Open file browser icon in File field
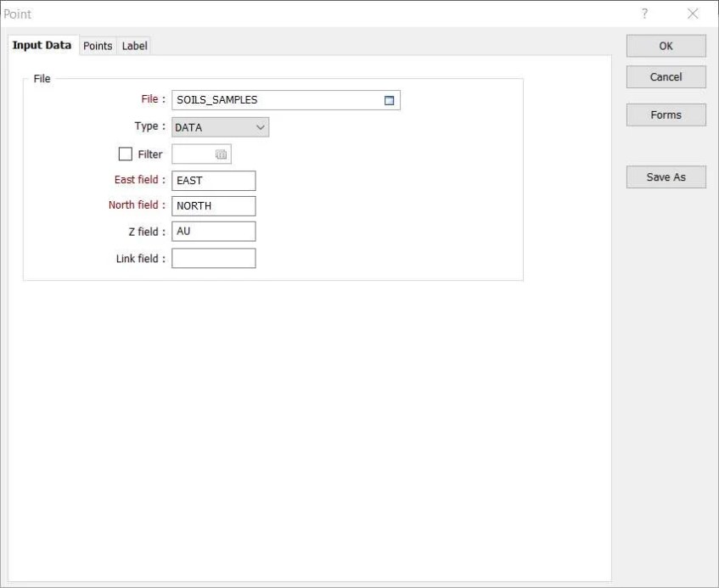This screenshot has height=588, width=719. click(x=389, y=100)
